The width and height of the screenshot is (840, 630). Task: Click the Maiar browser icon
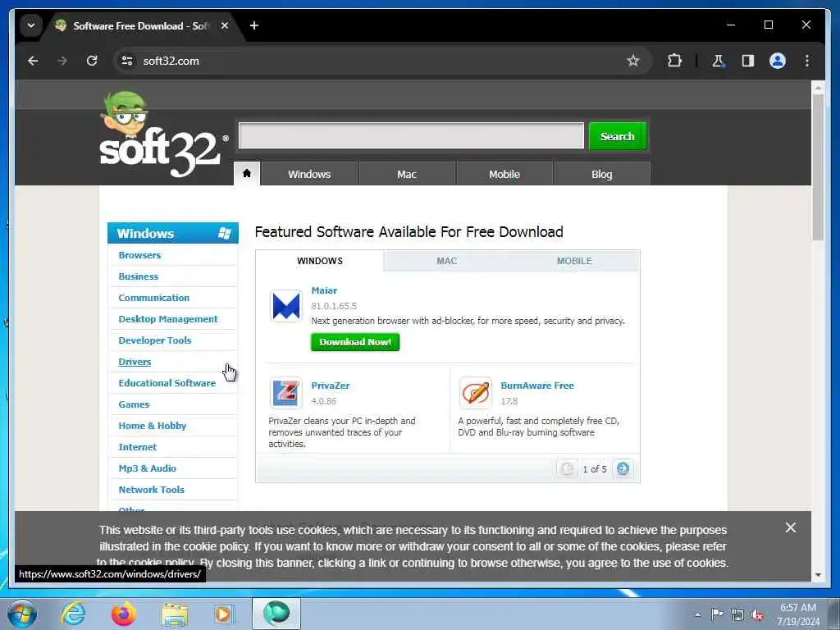click(286, 306)
